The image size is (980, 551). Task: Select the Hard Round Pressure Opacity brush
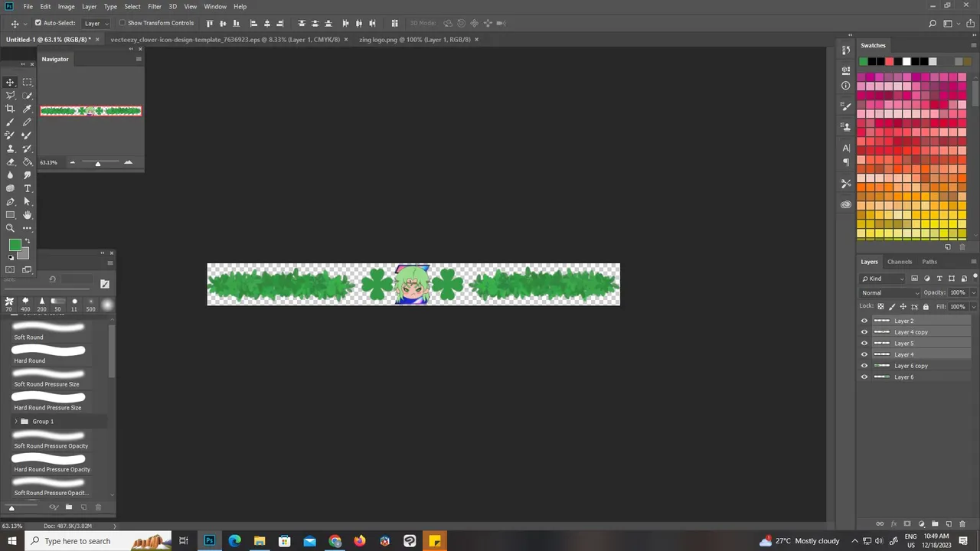pyautogui.click(x=51, y=463)
